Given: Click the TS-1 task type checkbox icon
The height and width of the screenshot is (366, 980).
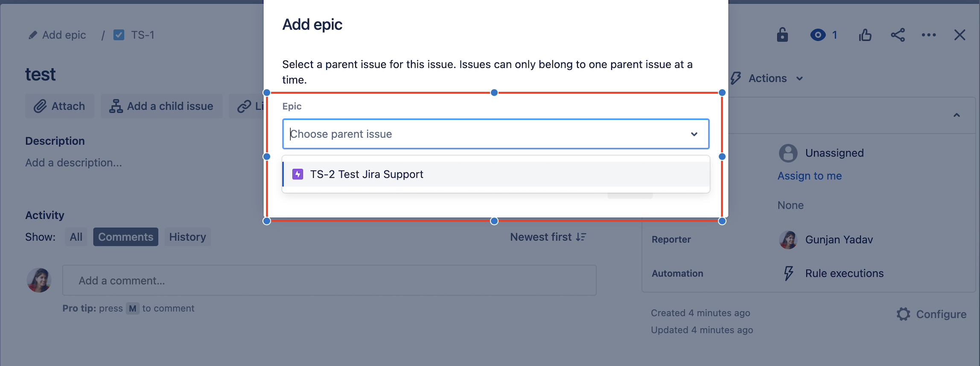Looking at the screenshot, I should [119, 35].
